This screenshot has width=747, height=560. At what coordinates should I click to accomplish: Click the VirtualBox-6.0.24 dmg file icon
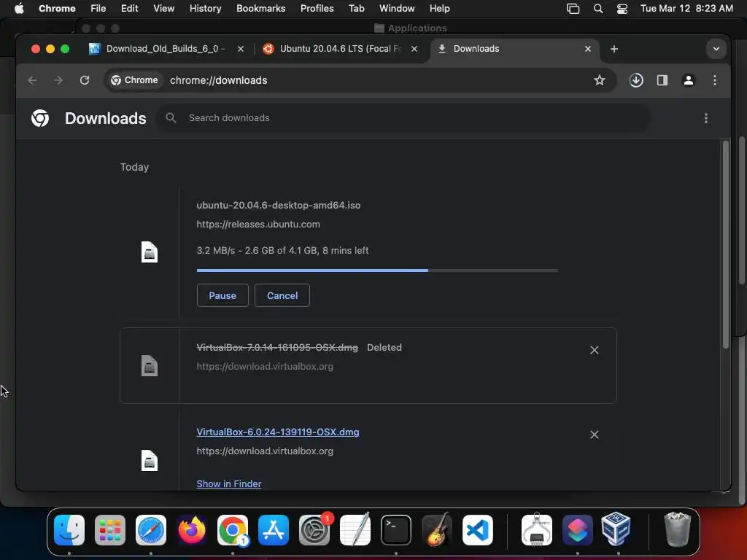(x=149, y=461)
